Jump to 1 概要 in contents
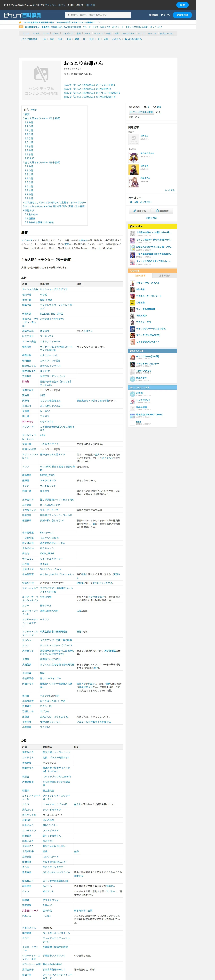This screenshot has width=215, height=980. coord(26,114)
